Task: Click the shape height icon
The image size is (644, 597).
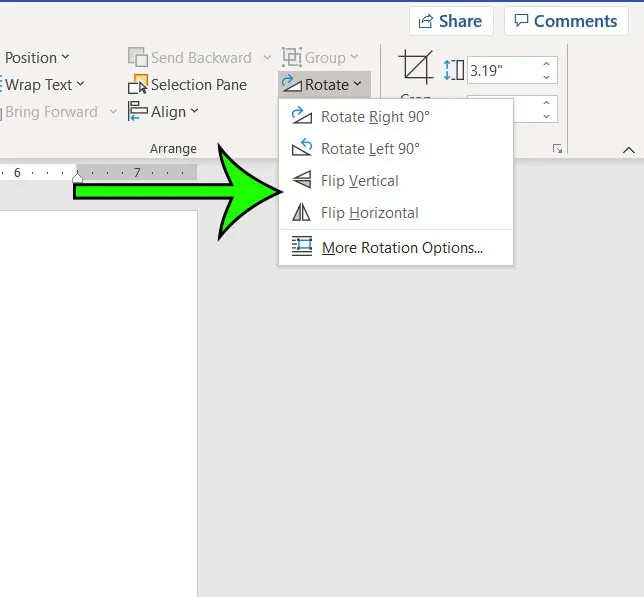Action: pyautogui.click(x=454, y=70)
